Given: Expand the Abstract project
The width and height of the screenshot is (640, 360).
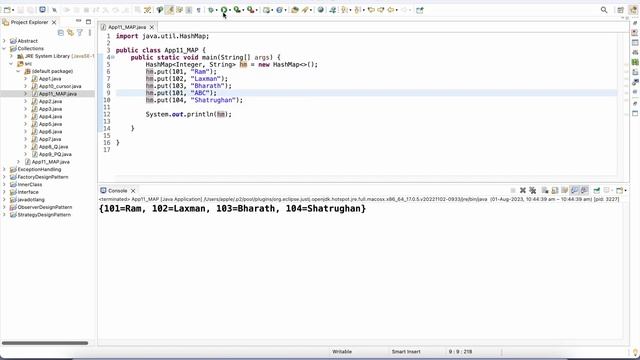Looking at the screenshot, I should tap(4, 41).
